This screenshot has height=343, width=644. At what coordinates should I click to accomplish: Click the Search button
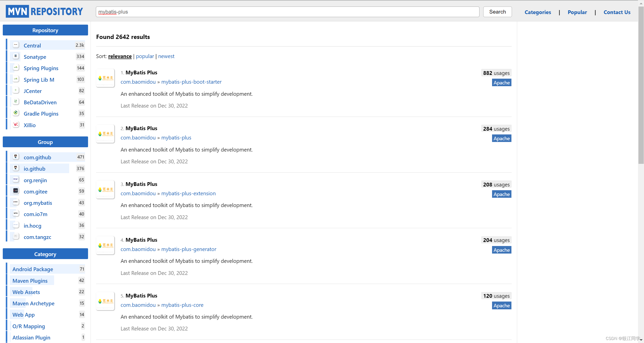pyautogui.click(x=497, y=12)
